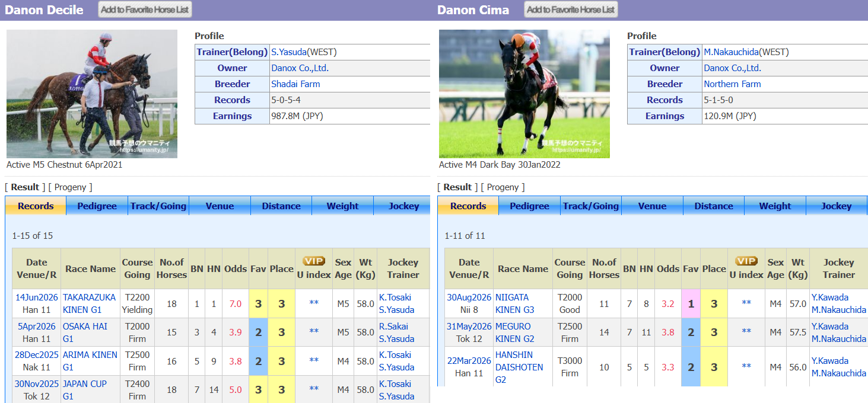Select Venue tab for Danon Decile
This screenshot has width=868, height=403.
[x=220, y=206]
